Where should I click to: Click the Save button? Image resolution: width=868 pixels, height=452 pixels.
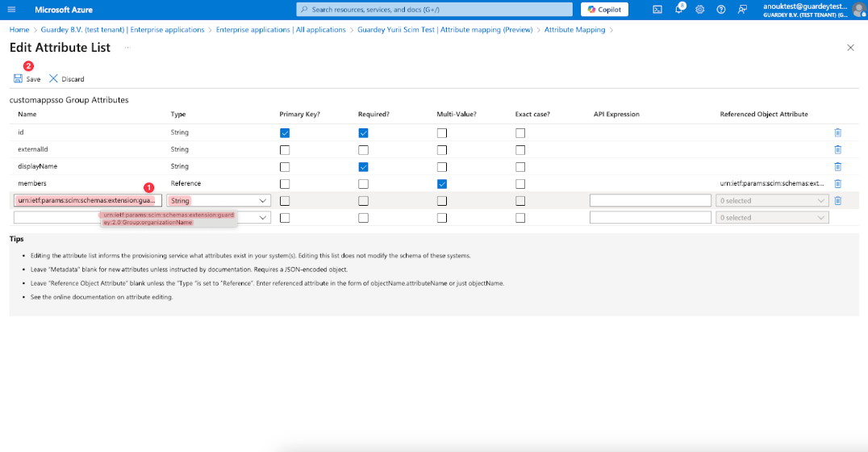27,79
